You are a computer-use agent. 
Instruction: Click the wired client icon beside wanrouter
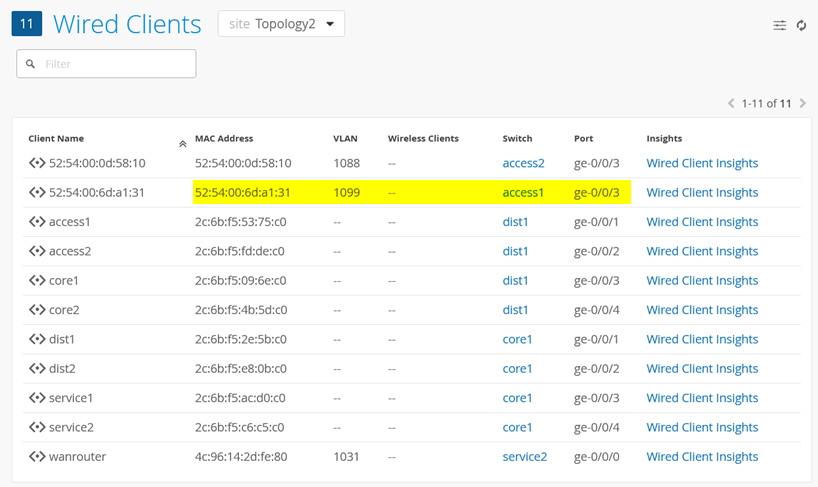(x=37, y=457)
